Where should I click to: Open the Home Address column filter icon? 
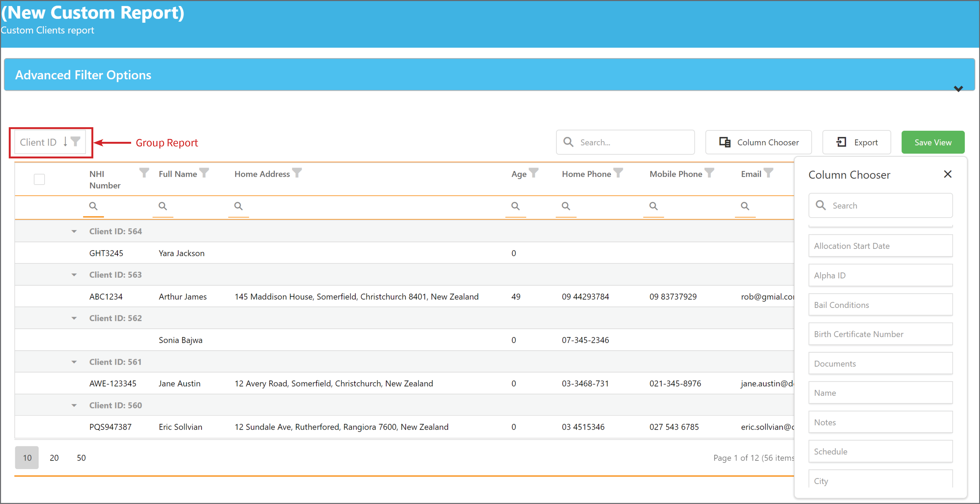pos(297,173)
